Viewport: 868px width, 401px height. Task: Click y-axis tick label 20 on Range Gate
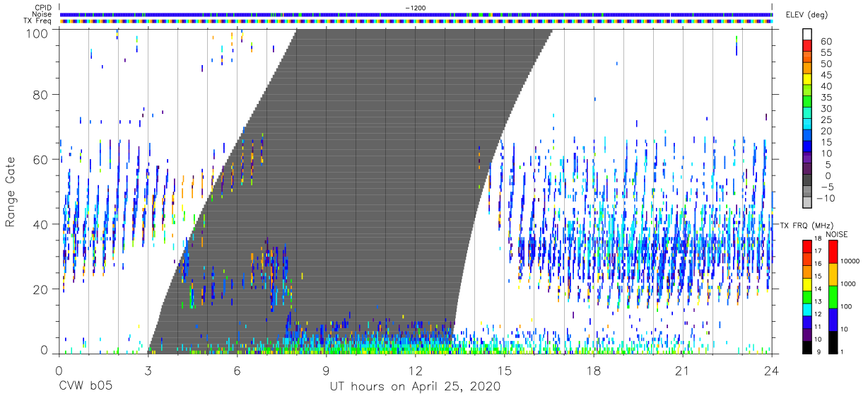(x=40, y=289)
